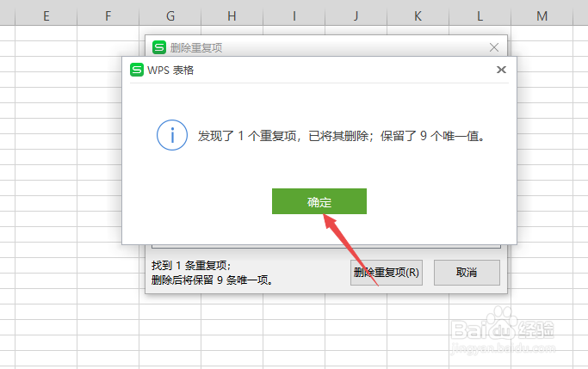Click the text 找到 1 条重复项
The image size is (588, 369).
tap(191, 266)
